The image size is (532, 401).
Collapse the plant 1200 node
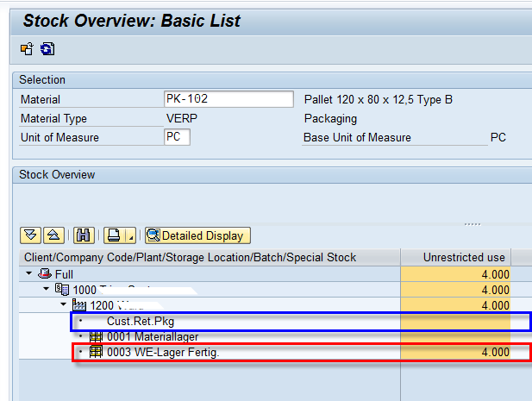(x=63, y=305)
